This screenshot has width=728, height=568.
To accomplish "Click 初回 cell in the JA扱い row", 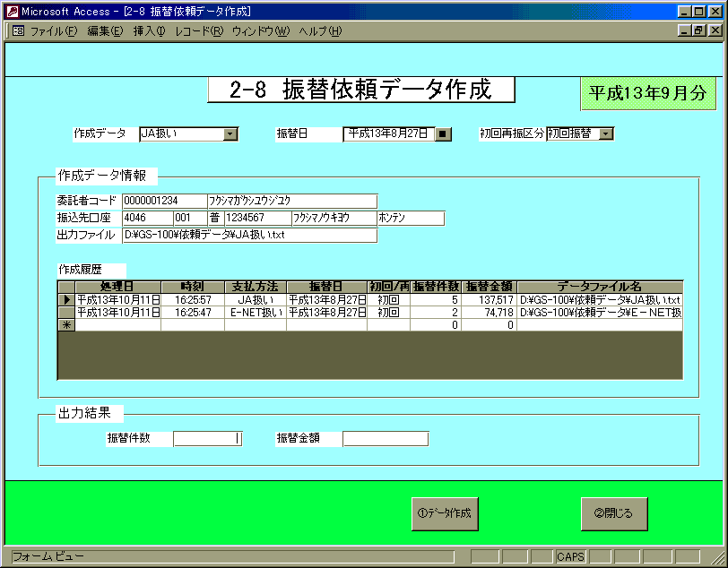I will [388, 300].
